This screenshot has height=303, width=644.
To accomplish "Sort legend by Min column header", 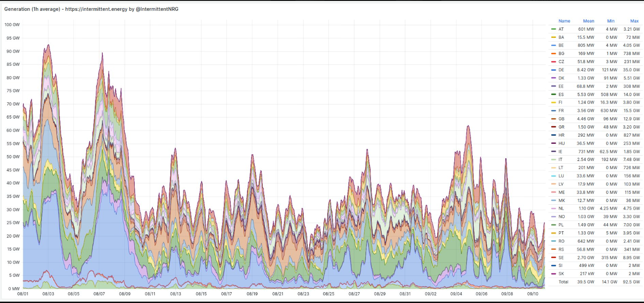I will click(x=611, y=21).
